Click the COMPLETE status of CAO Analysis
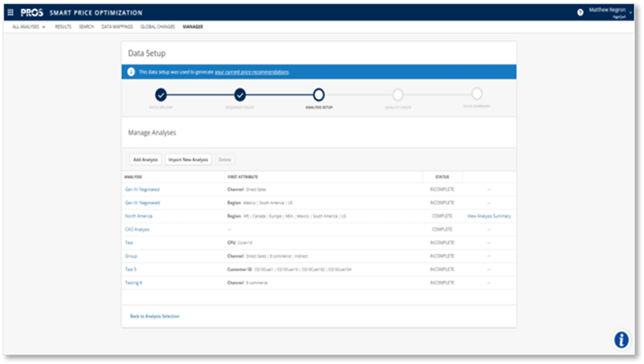Screen dimensions: 644x364 pyautogui.click(x=442, y=230)
